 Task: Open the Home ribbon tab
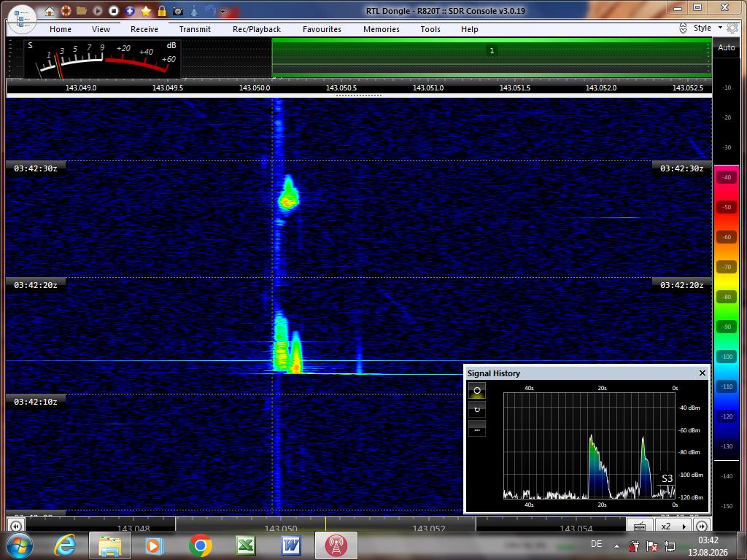point(61,29)
